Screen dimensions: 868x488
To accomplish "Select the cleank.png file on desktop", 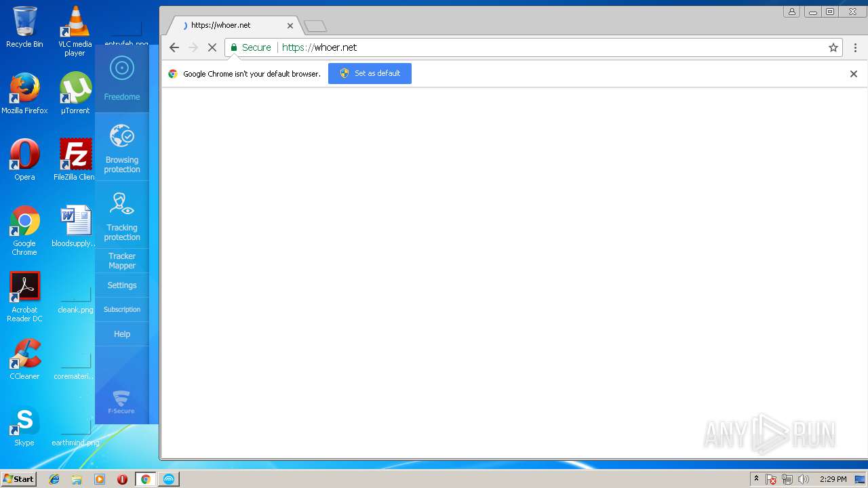I will pos(75,298).
